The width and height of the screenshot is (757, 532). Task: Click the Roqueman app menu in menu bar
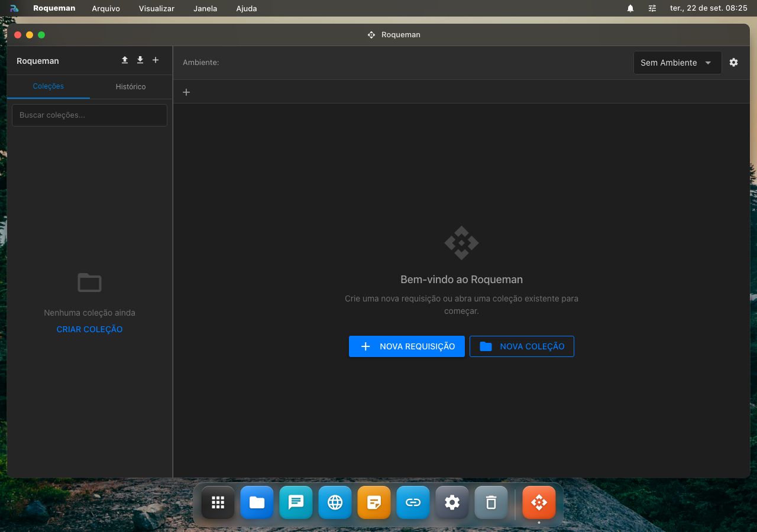click(x=54, y=8)
